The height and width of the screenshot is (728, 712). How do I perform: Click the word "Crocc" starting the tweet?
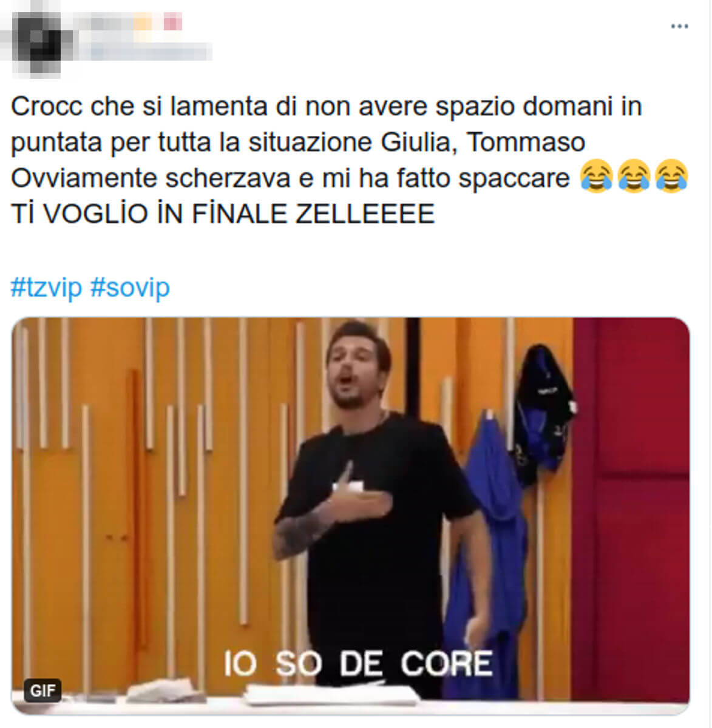click(x=47, y=106)
